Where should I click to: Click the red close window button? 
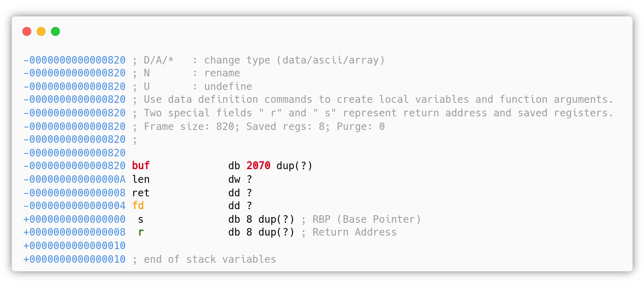point(27,31)
